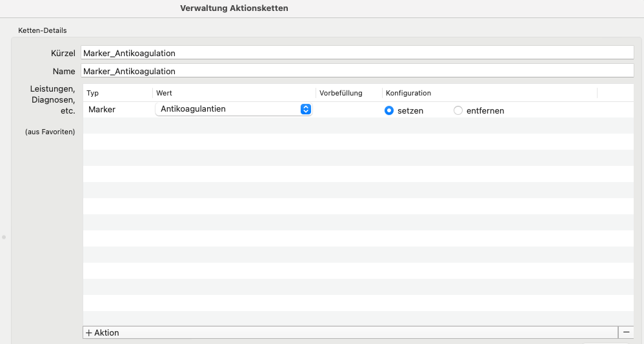Click the Wert column header

click(x=164, y=93)
